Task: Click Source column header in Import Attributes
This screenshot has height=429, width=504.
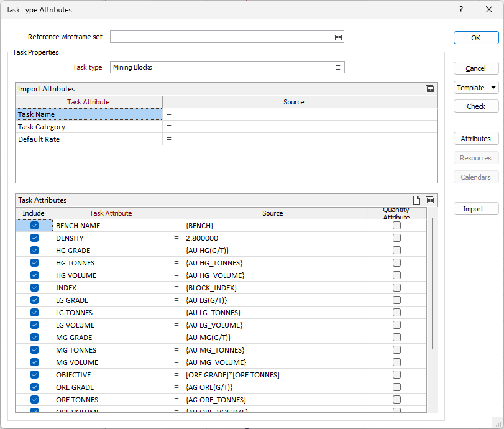Action: click(x=300, y=102)
